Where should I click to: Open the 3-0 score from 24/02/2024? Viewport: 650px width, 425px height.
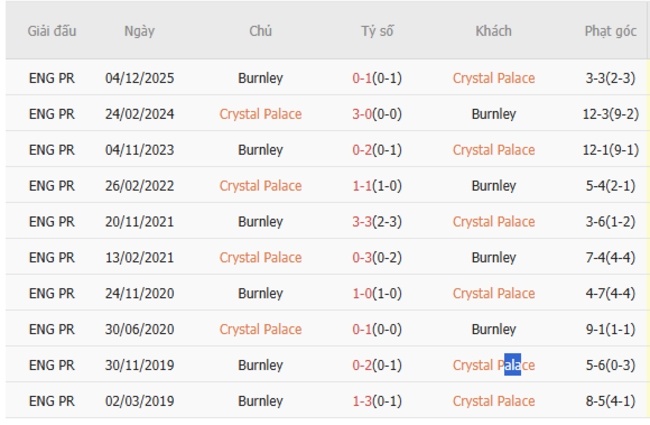pyautogui.click(x=377, y=114)
